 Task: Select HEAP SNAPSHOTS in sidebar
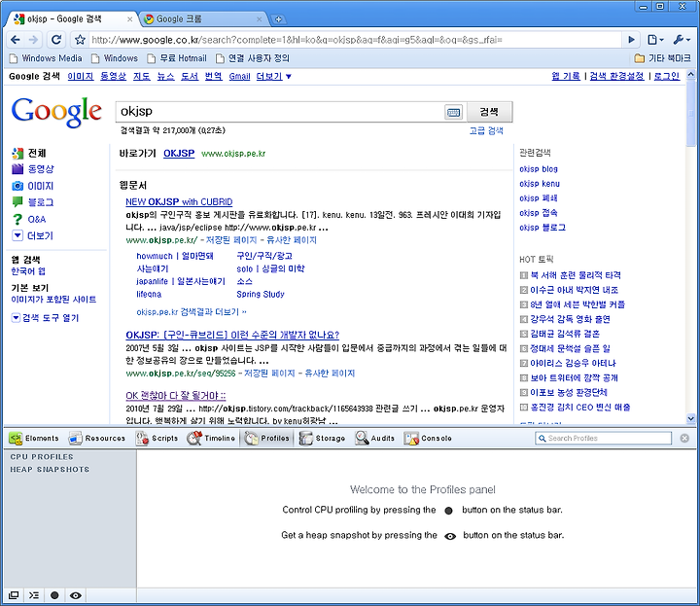click(50, 470)
